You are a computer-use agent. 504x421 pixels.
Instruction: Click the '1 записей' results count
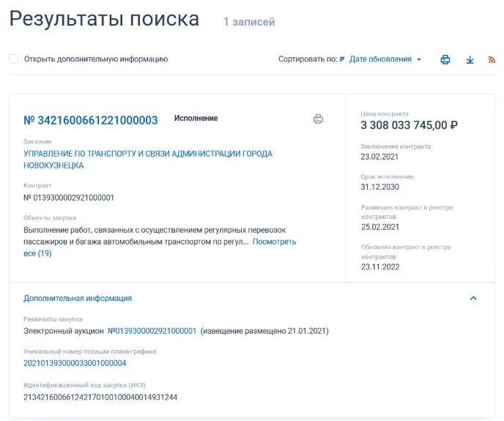pos(249,22)
